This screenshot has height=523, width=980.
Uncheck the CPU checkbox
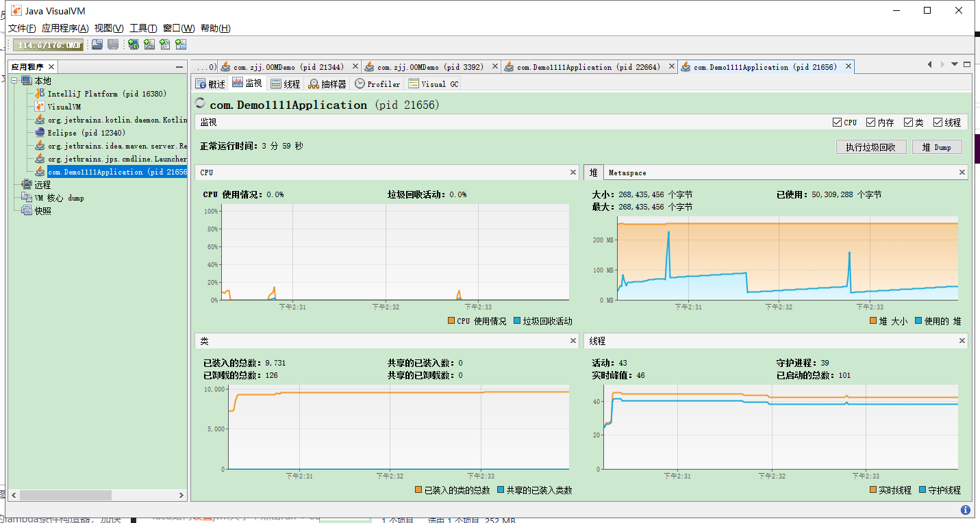837,123
